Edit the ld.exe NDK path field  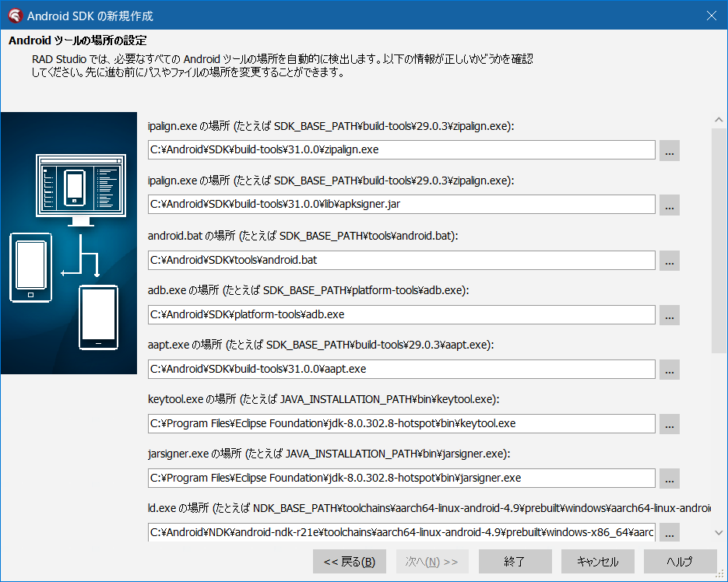tap(402, 532)
